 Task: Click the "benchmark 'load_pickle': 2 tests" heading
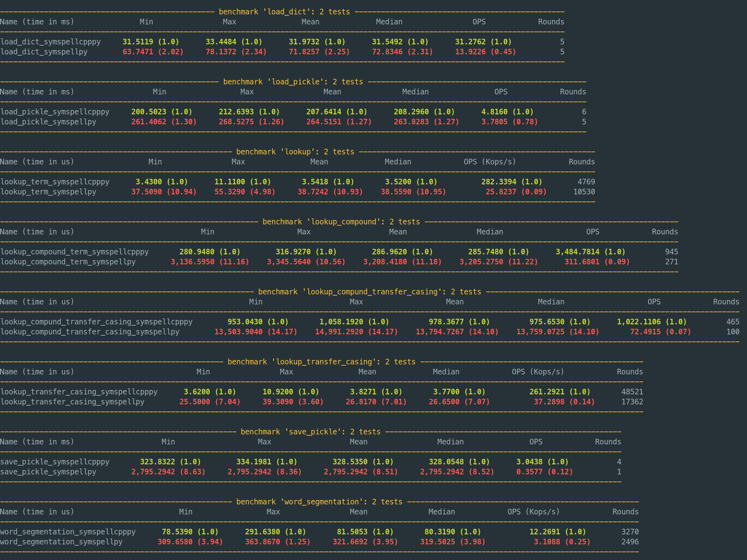coord(293,82)
